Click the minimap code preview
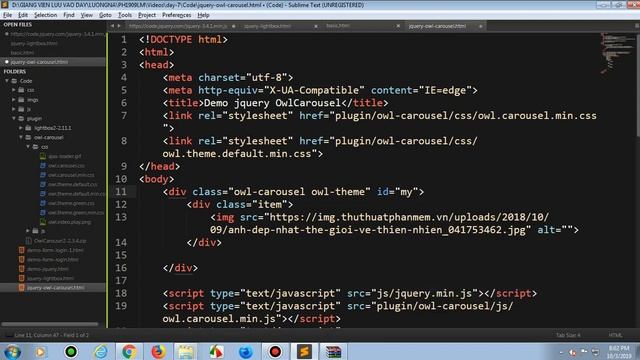The height and width of the screenshot is (360, 640). 616,53
